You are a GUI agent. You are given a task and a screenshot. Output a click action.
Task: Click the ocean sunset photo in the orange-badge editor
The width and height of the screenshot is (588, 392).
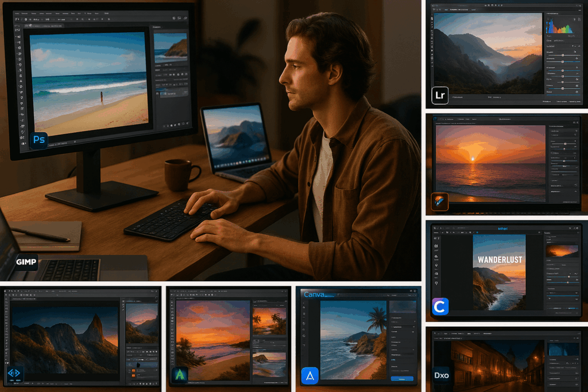[x=490, y=164]
